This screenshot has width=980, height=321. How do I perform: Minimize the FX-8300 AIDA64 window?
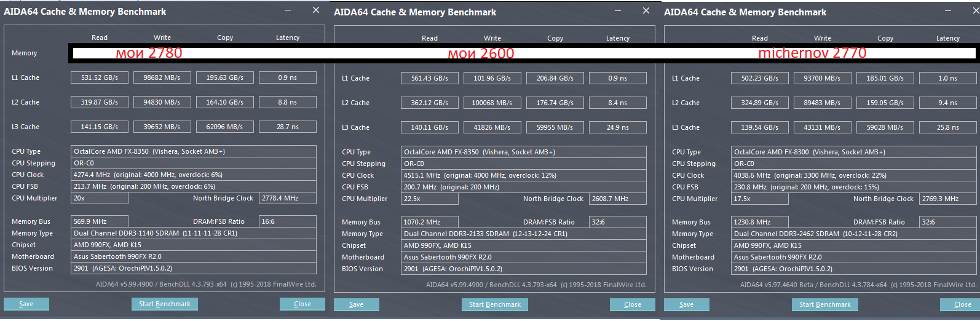(x=949, y=11)
